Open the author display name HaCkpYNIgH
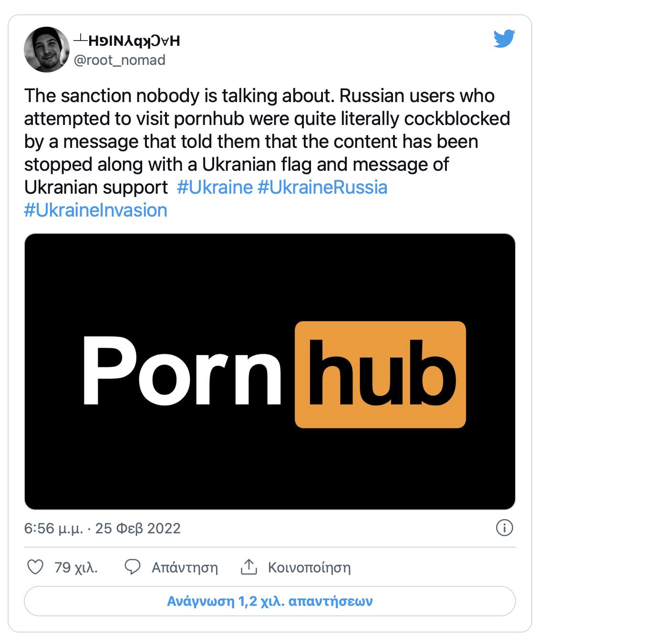This screenshot has height=644, width=662. click(127, 41)
